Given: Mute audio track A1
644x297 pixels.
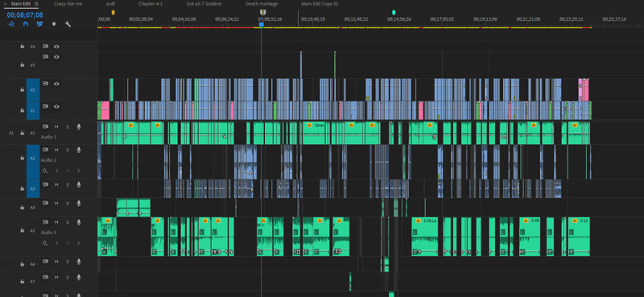Looking at the screenshot, I should point(56,127).
